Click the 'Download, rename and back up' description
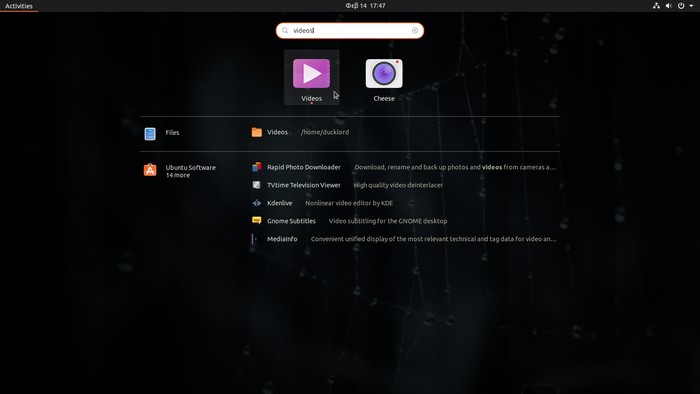The image size is (700, 394). click(455, 167)
